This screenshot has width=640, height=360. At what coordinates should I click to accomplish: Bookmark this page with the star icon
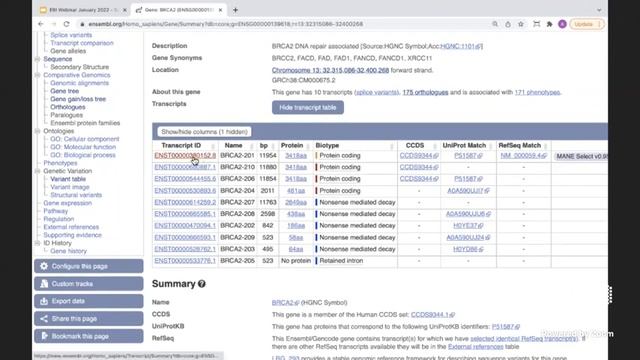[521, 24]
